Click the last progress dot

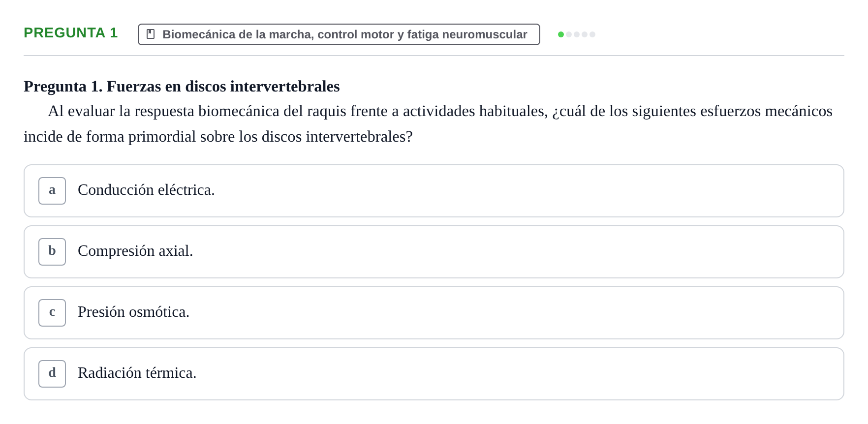point(592,34)
